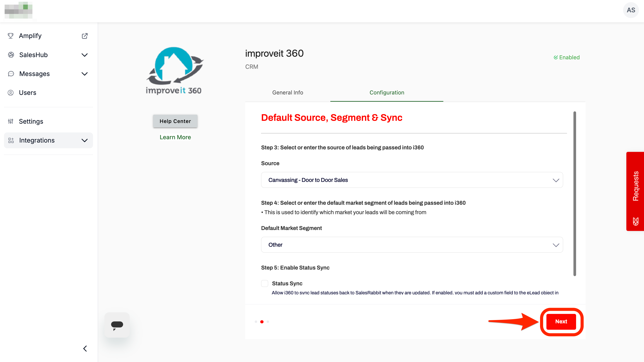Click the Settings sliders icon
644x362 pixels.
11,121
